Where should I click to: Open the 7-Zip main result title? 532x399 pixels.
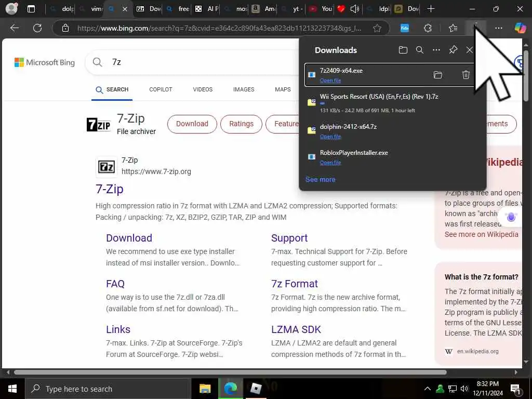[109, 189]
